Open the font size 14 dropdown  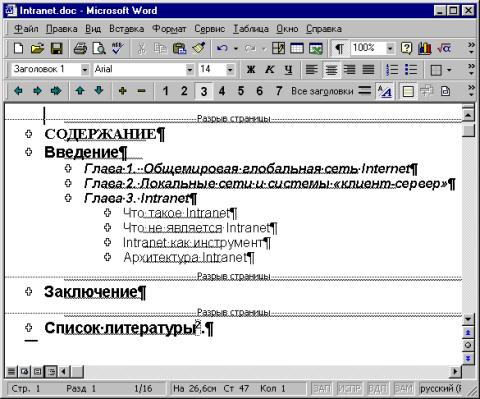pyautogui.click(x=230, y=69)
